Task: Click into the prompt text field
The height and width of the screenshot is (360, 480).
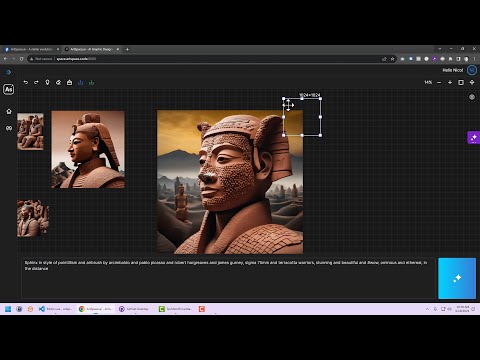Action: [x=229, y=278]
